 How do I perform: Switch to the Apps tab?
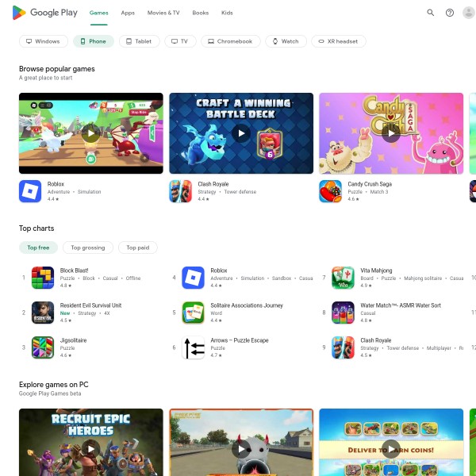pos(128,13)
